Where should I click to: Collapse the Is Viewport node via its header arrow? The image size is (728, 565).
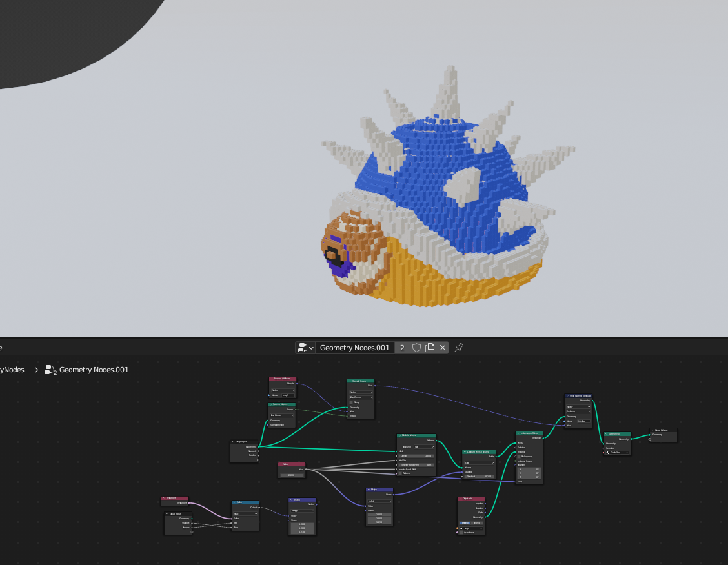click(x=164, y=498)
